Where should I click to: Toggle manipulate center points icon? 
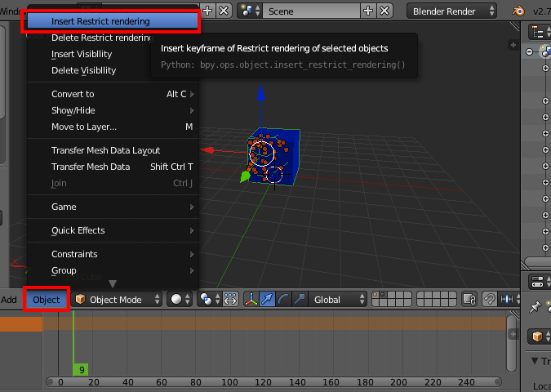pos(230,299)
